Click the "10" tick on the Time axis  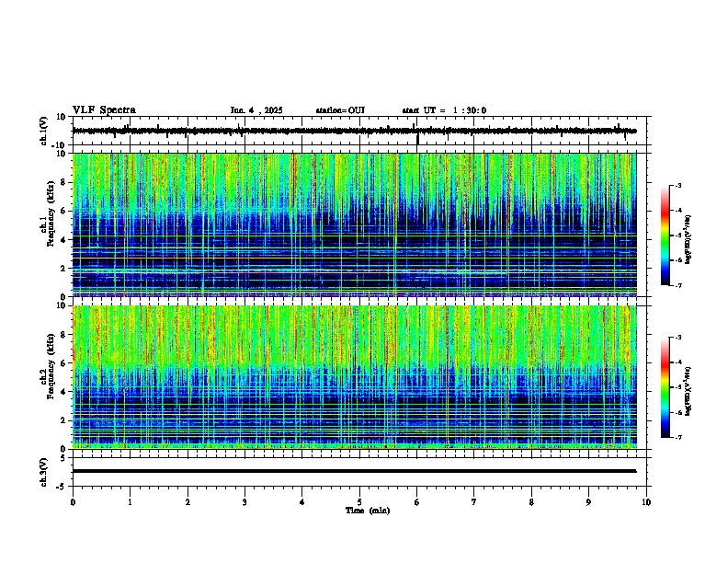(646, 502)
